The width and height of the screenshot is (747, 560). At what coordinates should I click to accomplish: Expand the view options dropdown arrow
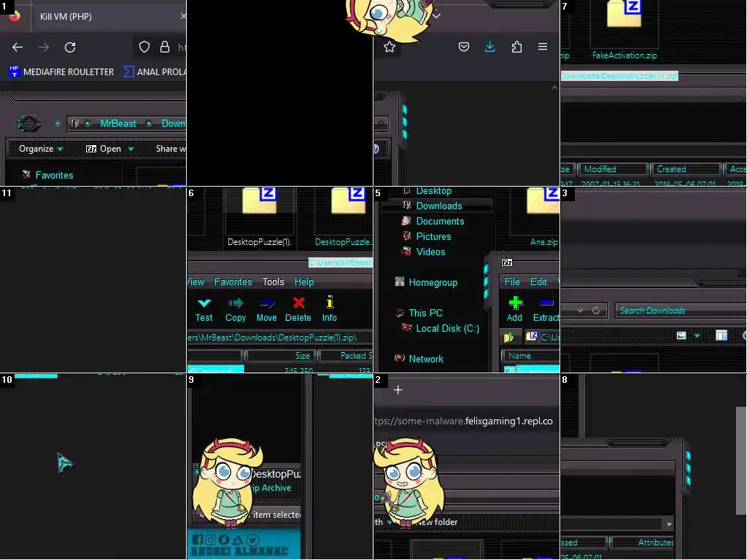pos(697,336)
